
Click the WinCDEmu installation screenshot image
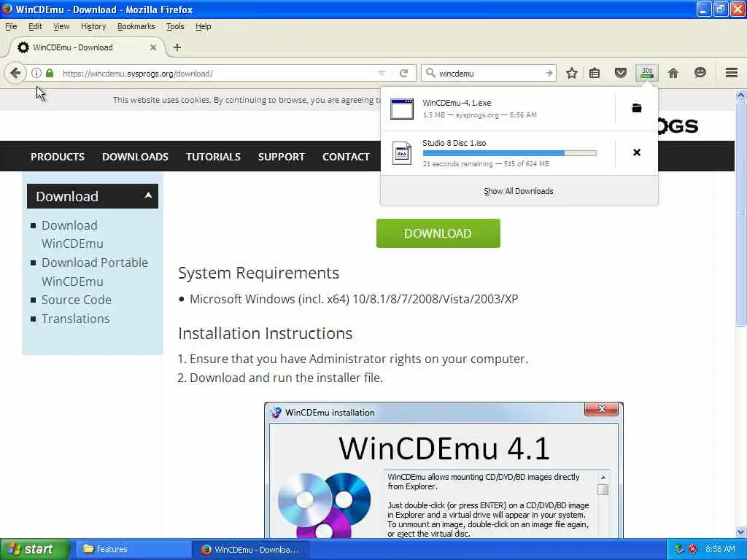coord(444,470)
